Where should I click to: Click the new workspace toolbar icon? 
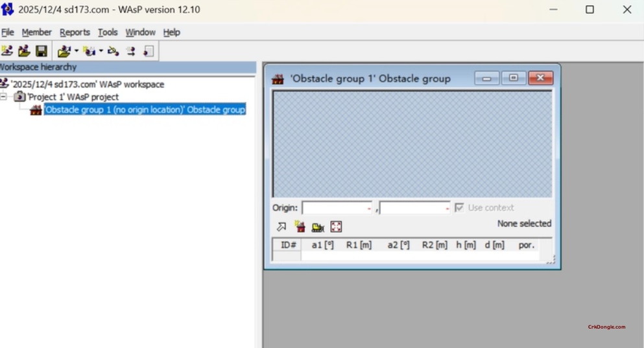7,51
